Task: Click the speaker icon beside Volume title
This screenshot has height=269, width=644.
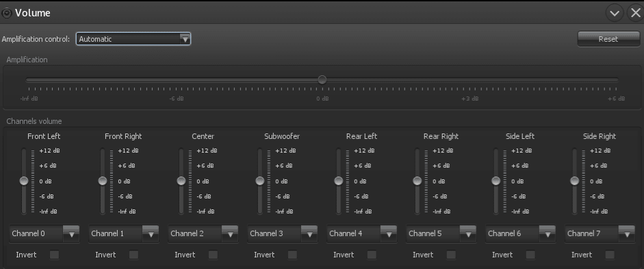Action: coord(7,13)
